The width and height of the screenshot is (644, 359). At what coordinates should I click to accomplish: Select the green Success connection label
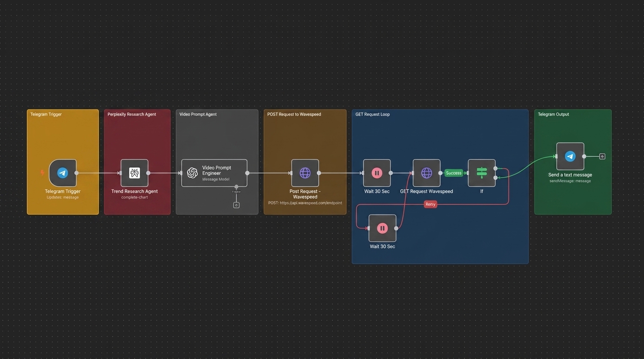coord(454,173)
